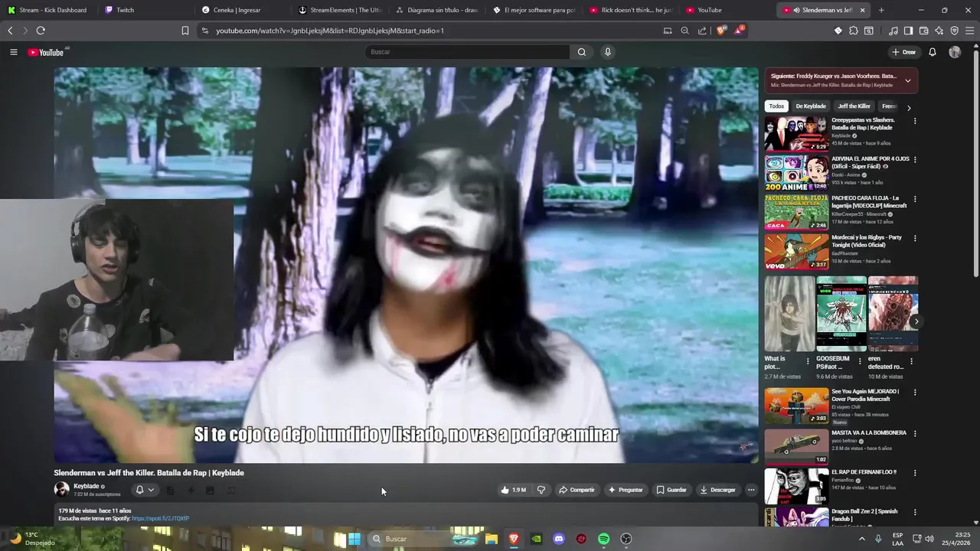Open OBS Studio from the taskbar
This screenshot has height=551, width=980.
[x=626, y=539]
